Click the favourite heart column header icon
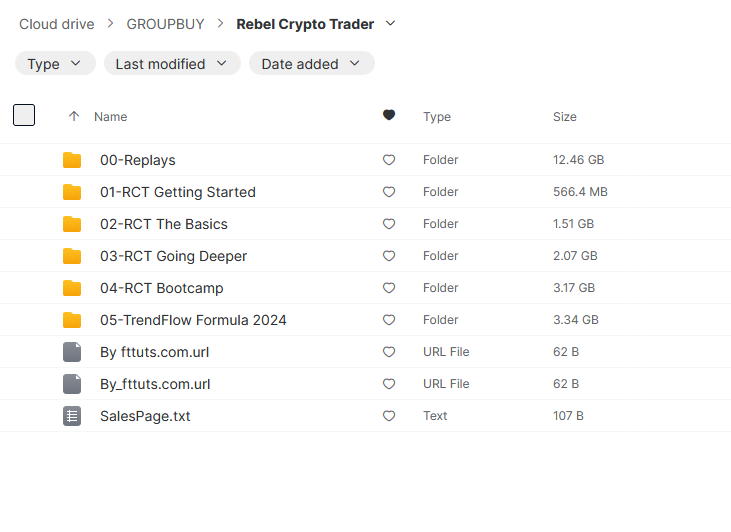 (x=389, y=116)
